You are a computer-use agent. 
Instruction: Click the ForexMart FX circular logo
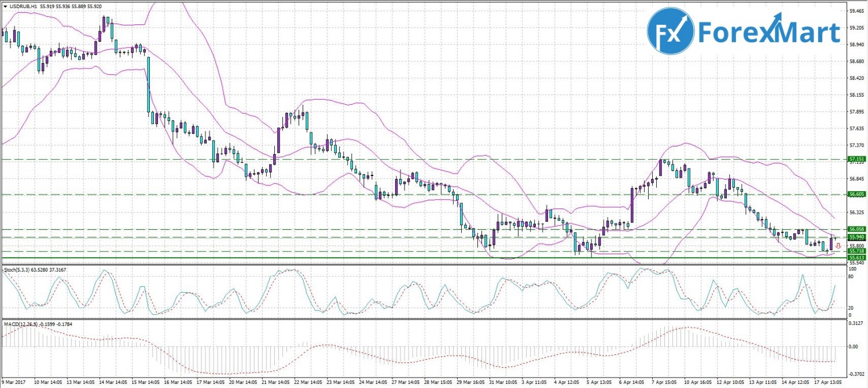670,31
